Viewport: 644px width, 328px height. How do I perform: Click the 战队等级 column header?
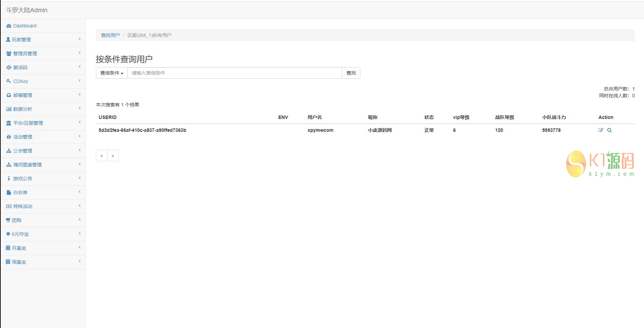(505, 117)
